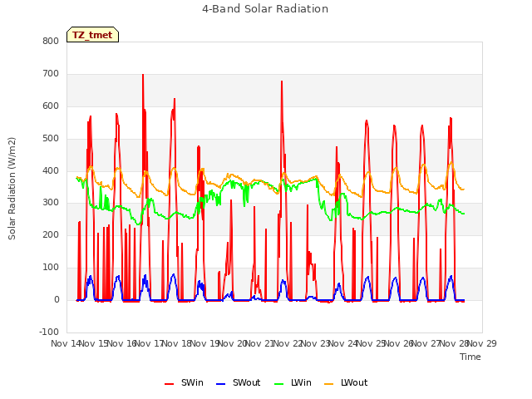
Task: Click the Nov 22 x-axis tick label
Action: (288, 343)
